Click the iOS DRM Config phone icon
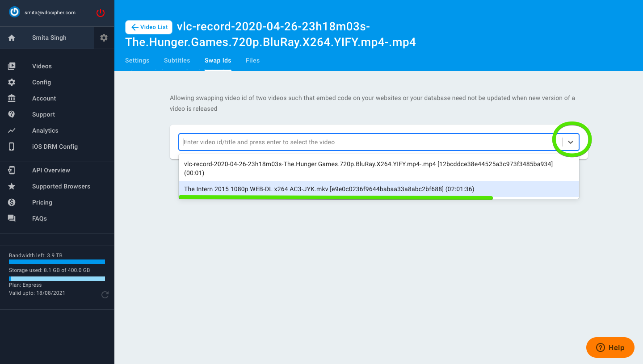643x364 pixels. 12,146
